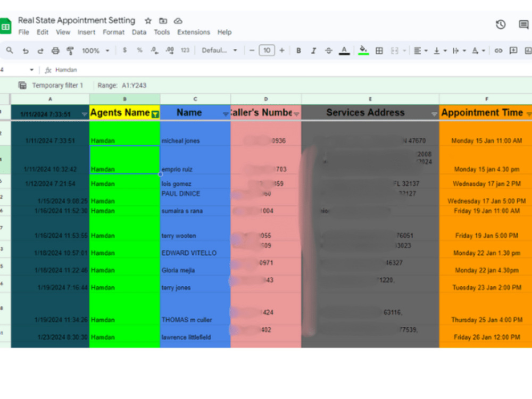532x399 pixels.
Task: Star the document
Action: tap(148, 21)
